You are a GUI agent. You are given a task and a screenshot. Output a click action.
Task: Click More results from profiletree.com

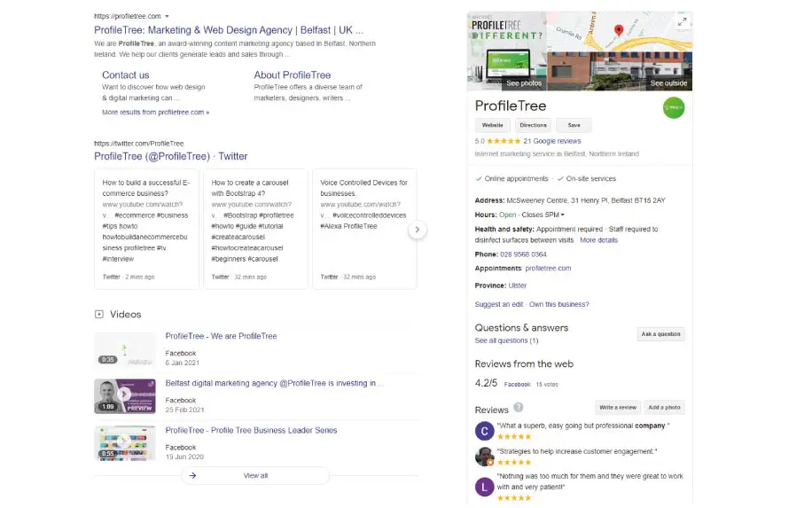click(155, 112)
